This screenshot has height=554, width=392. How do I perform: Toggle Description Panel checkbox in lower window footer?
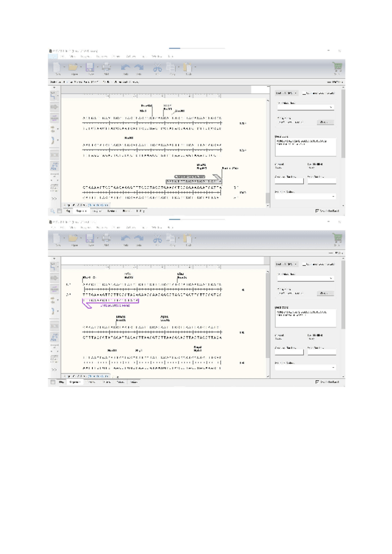[317, 382]
